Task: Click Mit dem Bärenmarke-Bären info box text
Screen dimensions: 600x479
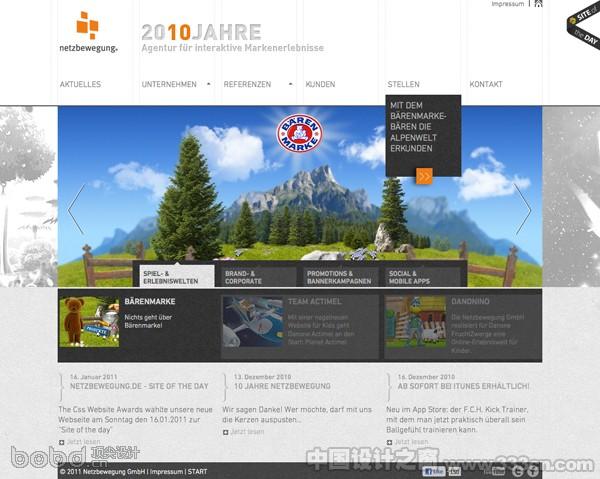Action: click(x=418, y=127)
